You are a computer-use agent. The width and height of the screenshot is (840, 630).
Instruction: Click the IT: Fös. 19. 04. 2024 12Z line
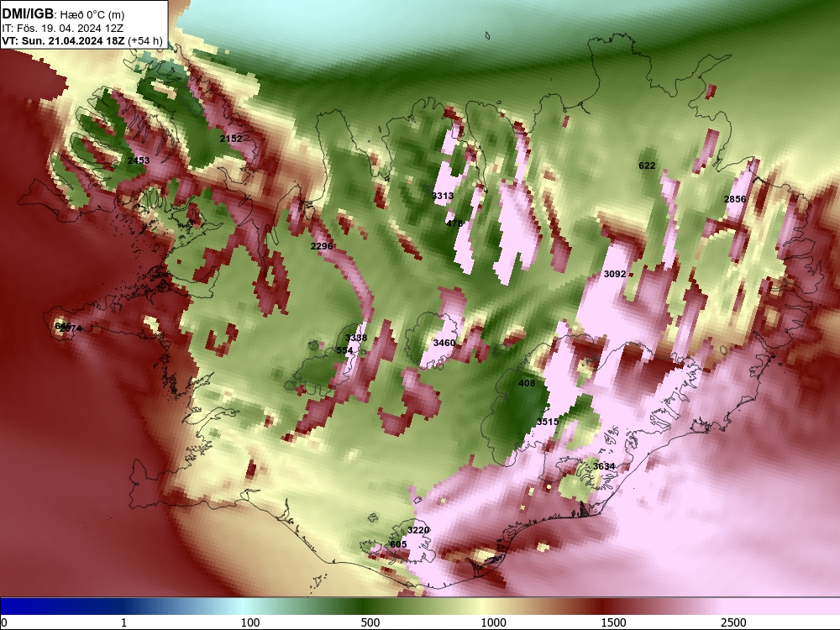click(x=62, y=29)
